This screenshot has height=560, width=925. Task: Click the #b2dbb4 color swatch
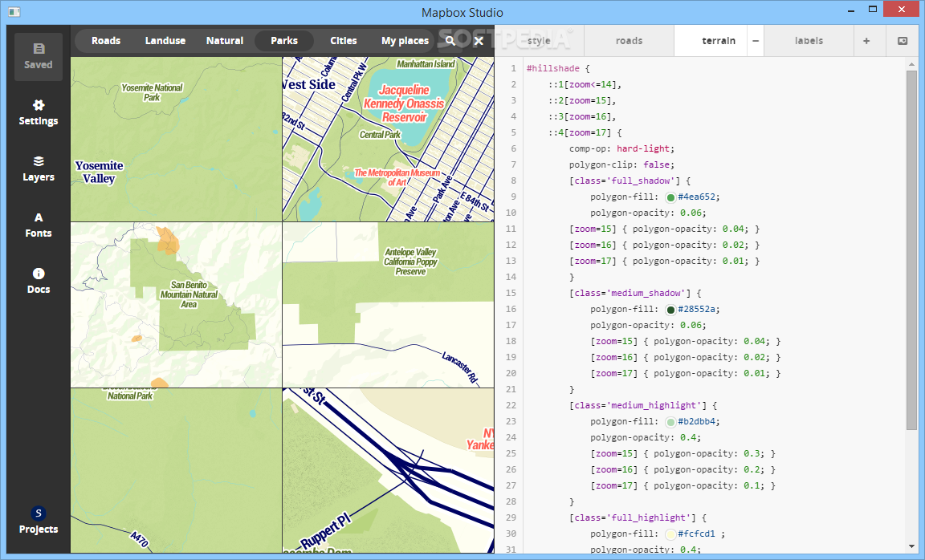[x=670, y=422]
